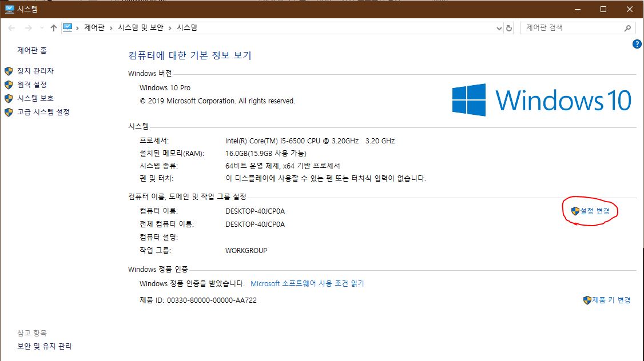Select the 16.0GB installed memory text
The height and width of the screenshot is (361, 644).
(266, 154)
